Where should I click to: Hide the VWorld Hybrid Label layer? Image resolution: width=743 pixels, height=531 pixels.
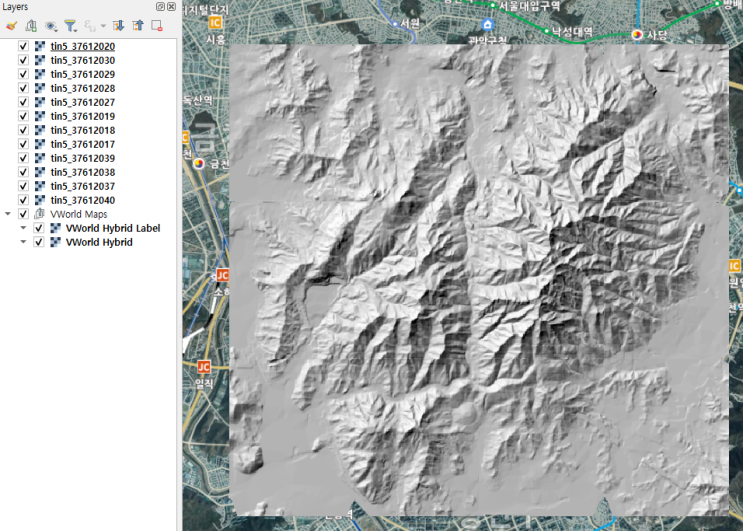[39, 228]
